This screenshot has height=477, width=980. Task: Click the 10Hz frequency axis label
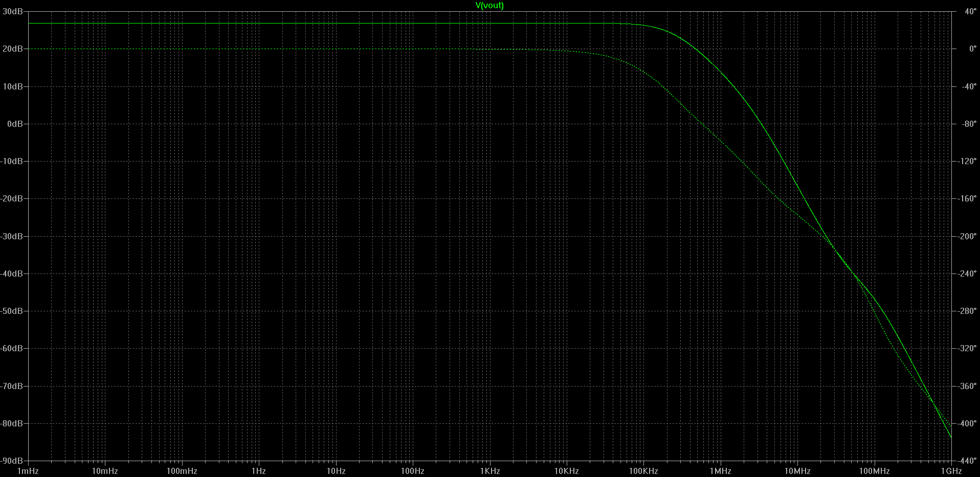(x=336, y=471)
